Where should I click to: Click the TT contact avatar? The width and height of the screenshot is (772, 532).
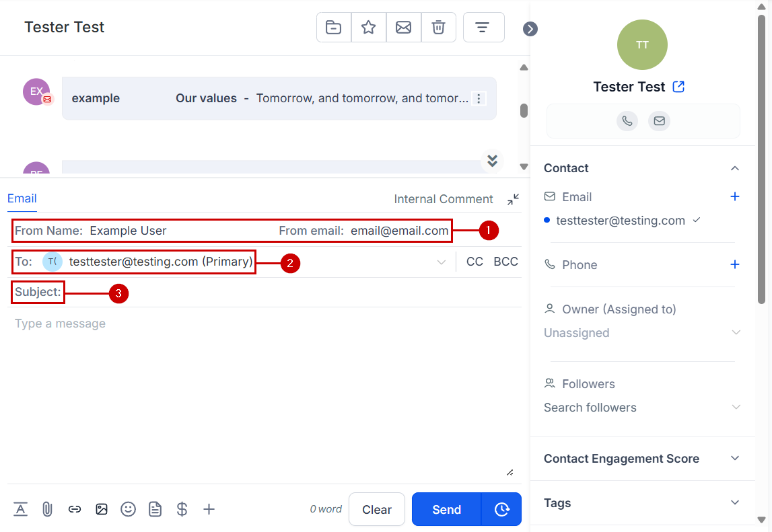(x=642, y=45)
